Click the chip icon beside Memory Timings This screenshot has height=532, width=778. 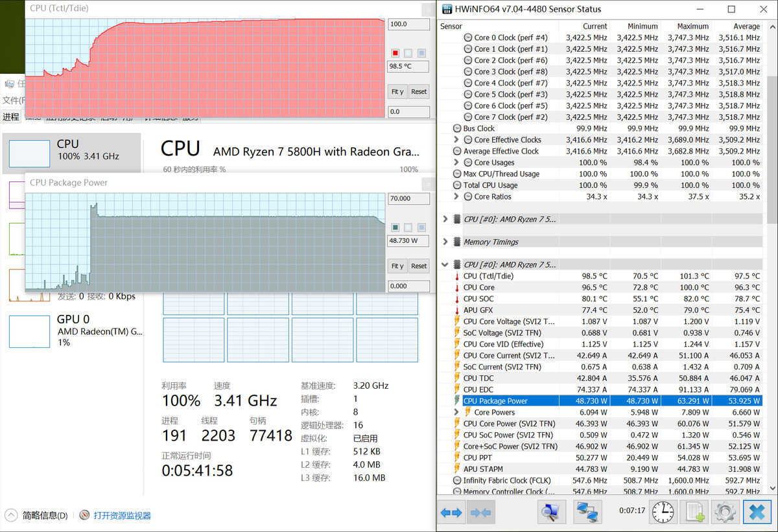coord(457,242)
